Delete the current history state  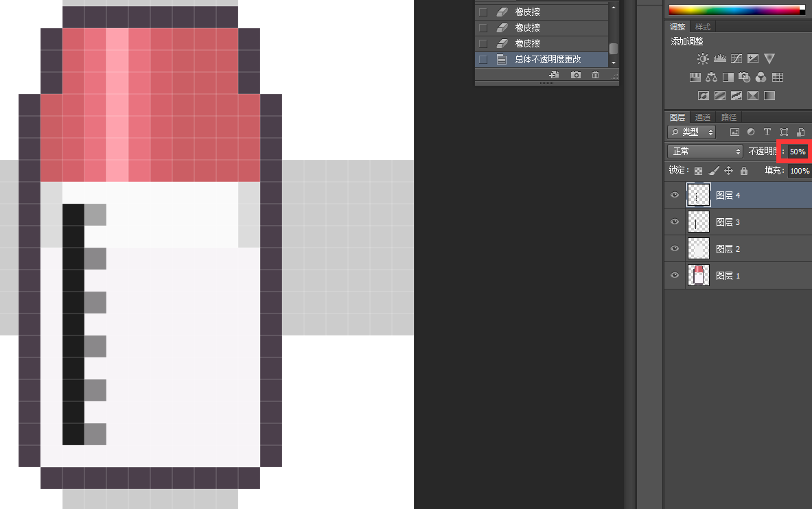(596, 75)
